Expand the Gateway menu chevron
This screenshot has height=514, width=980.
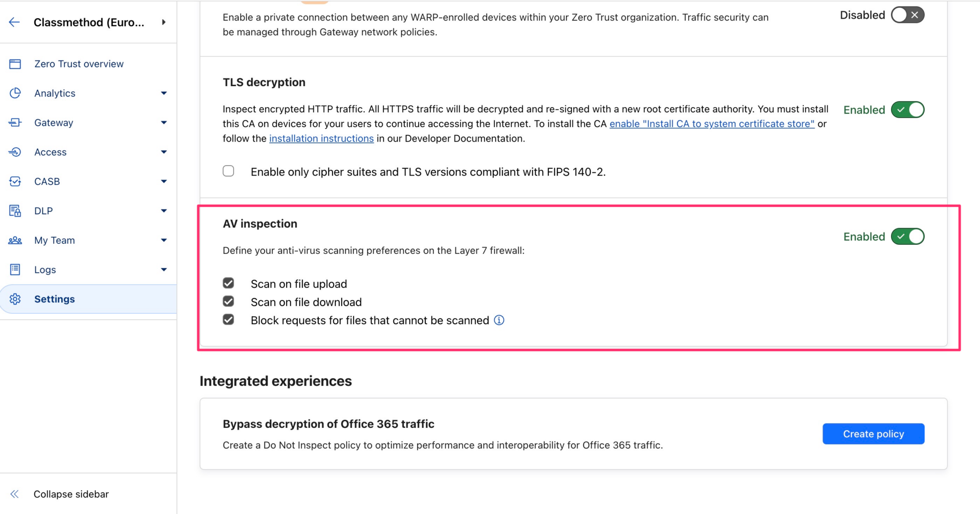pos(164,122)
